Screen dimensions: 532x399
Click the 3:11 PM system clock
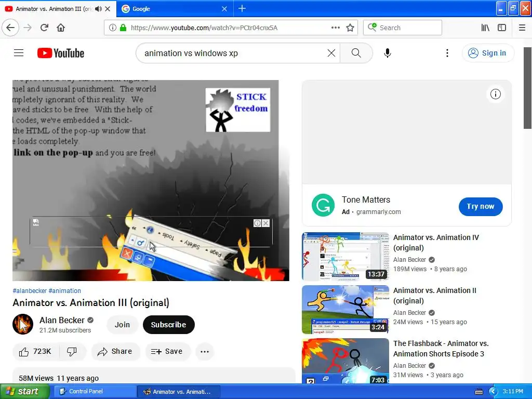coord(513,391)
